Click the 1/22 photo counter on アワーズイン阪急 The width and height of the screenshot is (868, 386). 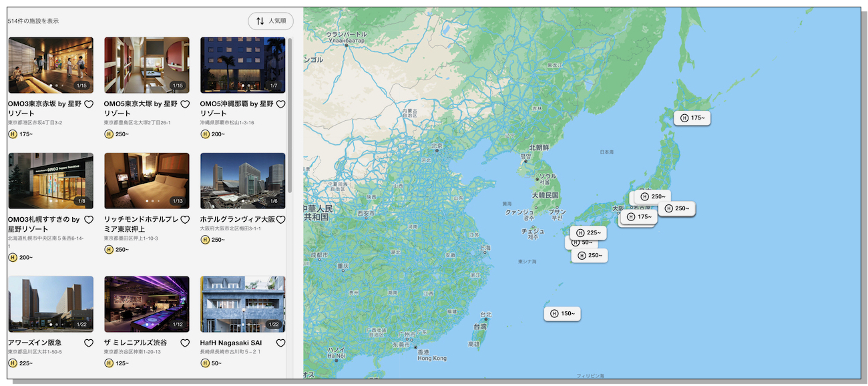(82, 325)
